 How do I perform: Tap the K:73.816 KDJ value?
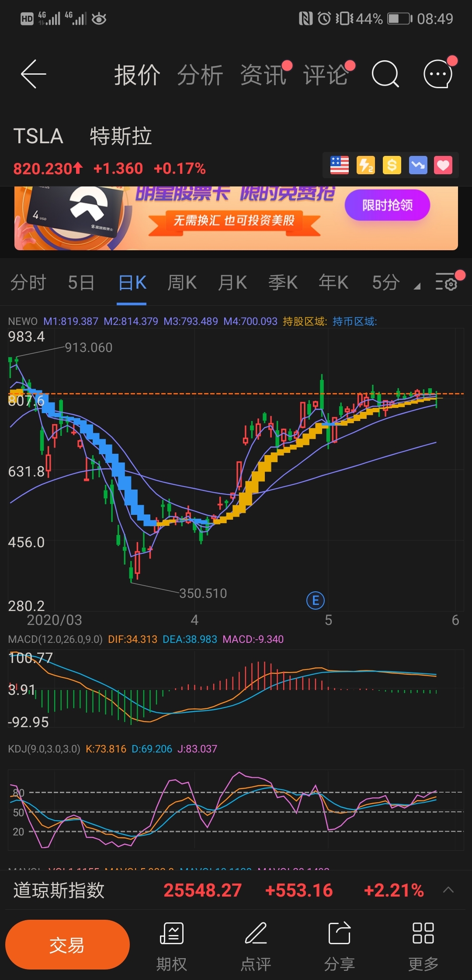tap(106, 749)
